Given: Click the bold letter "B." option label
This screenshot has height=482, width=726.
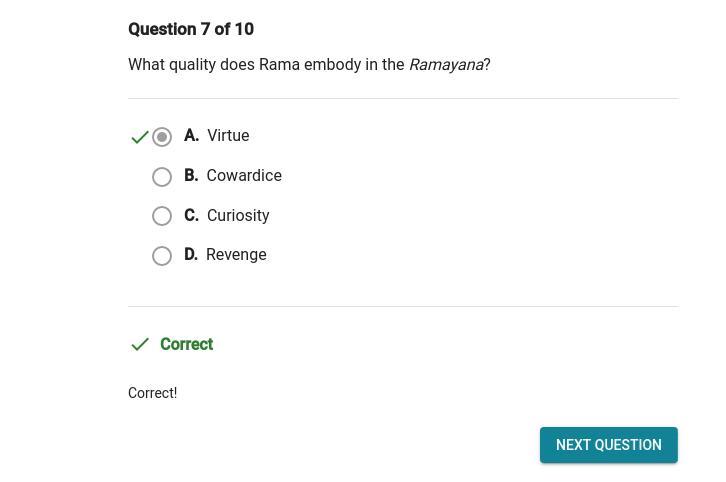Looking at the screenshot, I should tap(191, 176).
